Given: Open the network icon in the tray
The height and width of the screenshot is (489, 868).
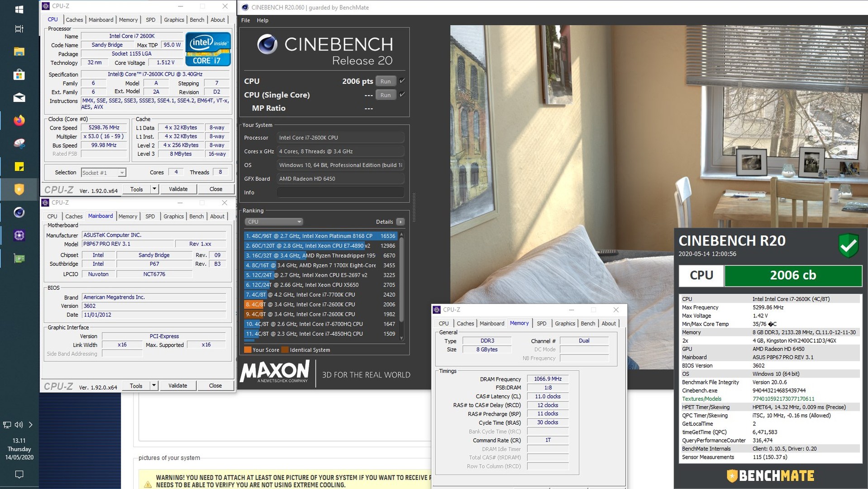Looking at the screenshot, I should click(7, 425).
